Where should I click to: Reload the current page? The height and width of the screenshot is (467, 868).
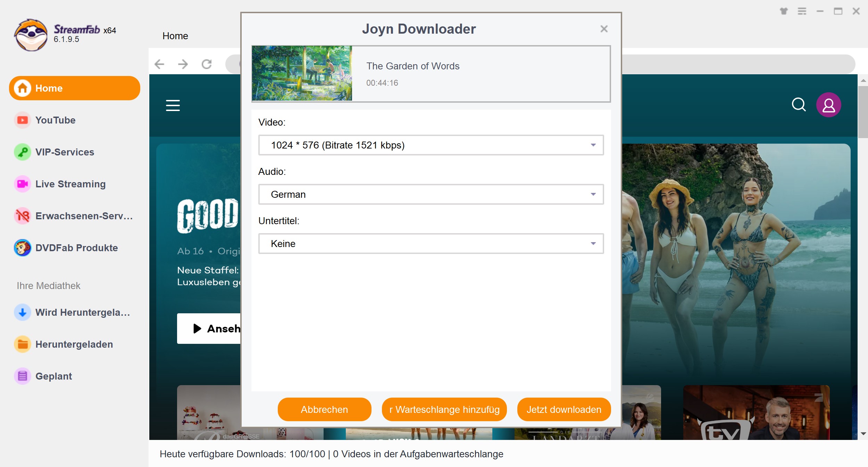click(207, 64)
